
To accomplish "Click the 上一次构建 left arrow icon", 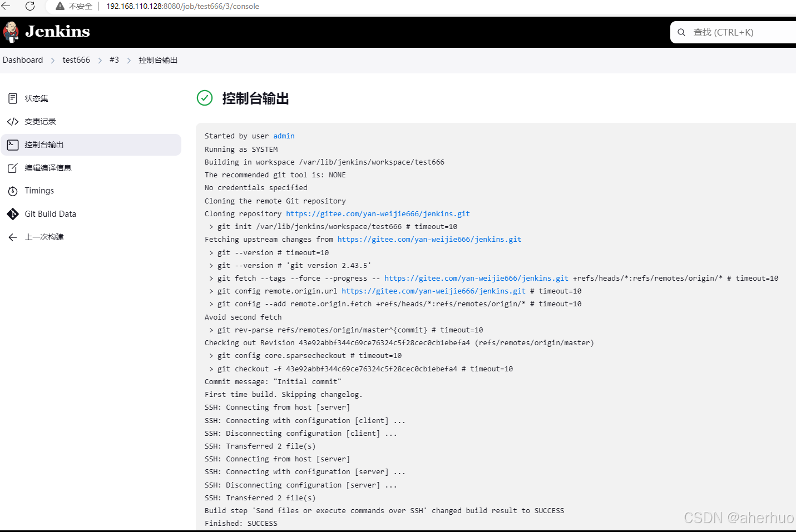I will click(x=13, y=237).
